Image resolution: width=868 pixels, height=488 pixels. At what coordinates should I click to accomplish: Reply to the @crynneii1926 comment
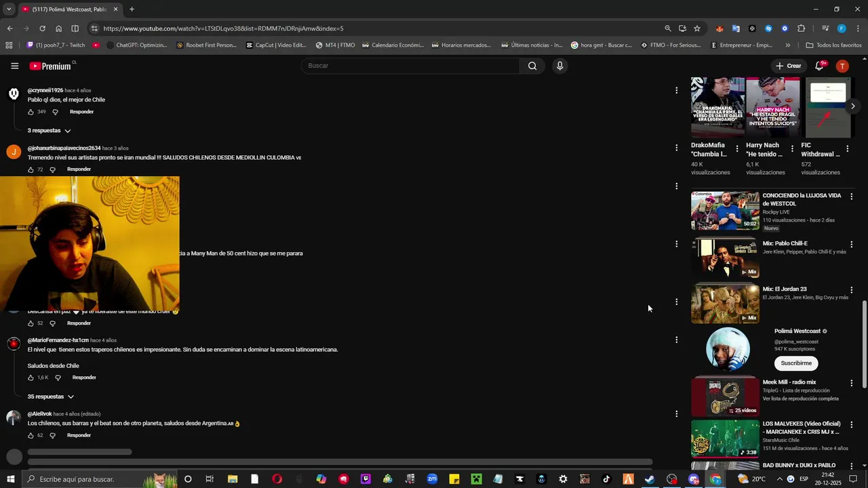(x=81, y=112)
